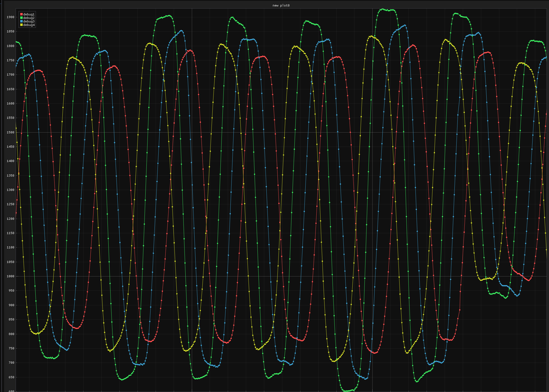
Task: Click the 1600 y-axis tick label
Action: pos(11,103)
